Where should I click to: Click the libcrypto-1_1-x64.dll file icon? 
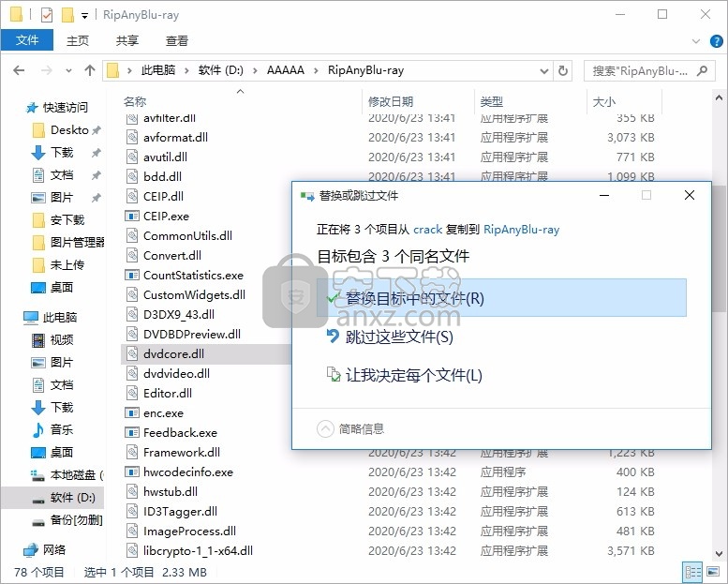[132, 551]
